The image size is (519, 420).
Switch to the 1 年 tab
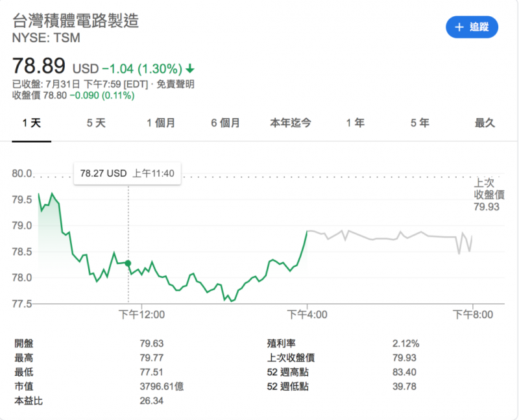pyautogui.click(x=355, y=123)
